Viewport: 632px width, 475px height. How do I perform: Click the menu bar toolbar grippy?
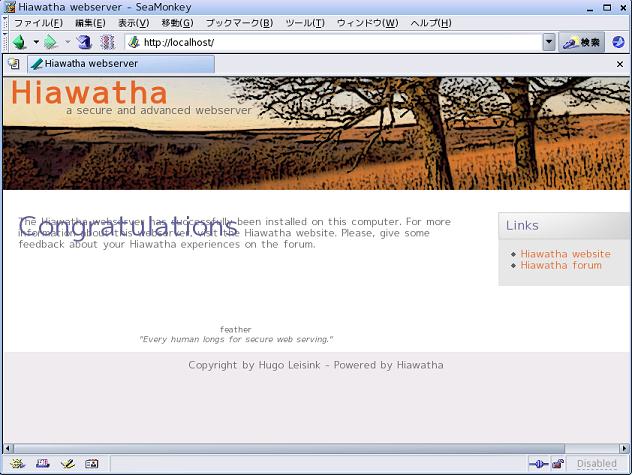[5, 23]
